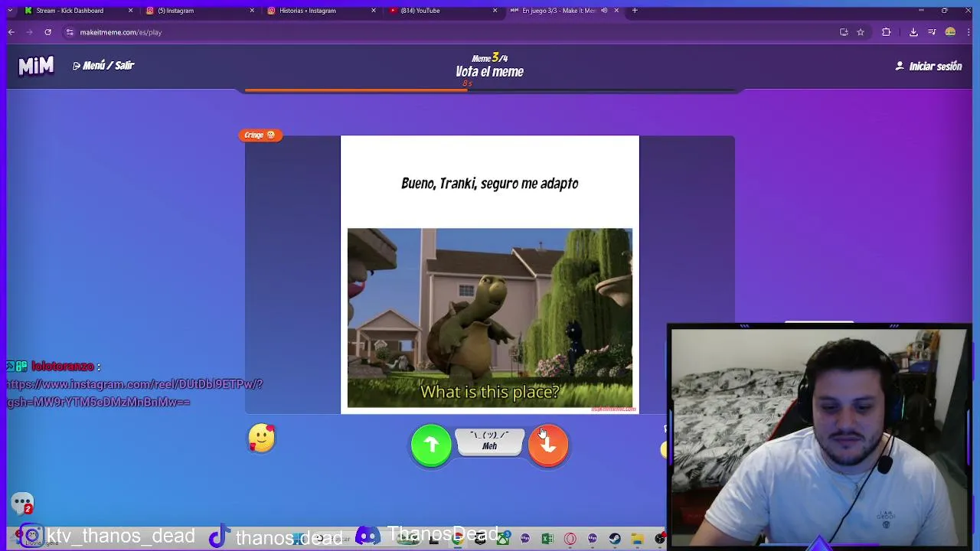Open a new browser tab
Viewport: 980px width, 551px height.
(x=635, y=11)
